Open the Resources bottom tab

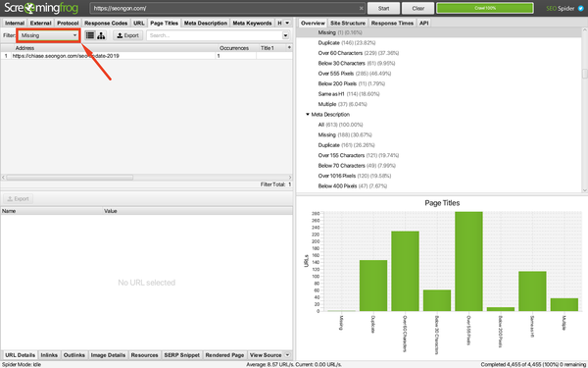coord(144,355)
